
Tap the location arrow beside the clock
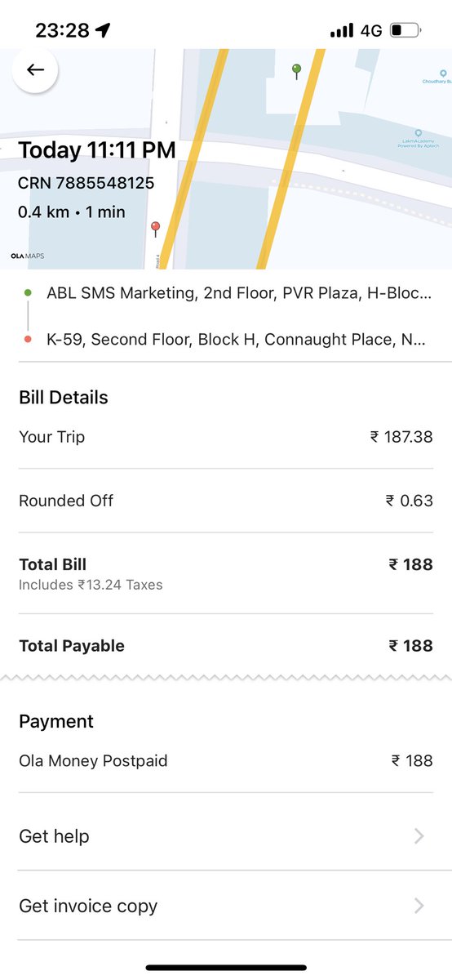103,30
